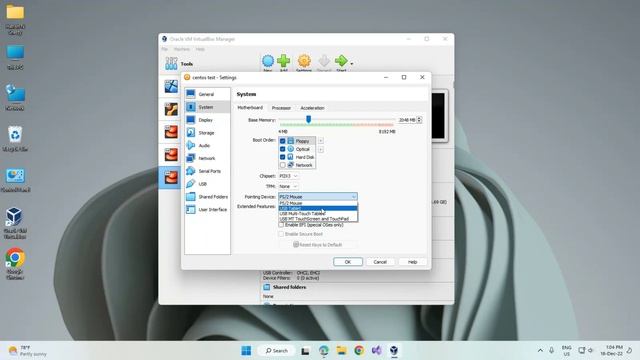
Task: Choose USB Tablet pointing device option
Action: (318, 208)
